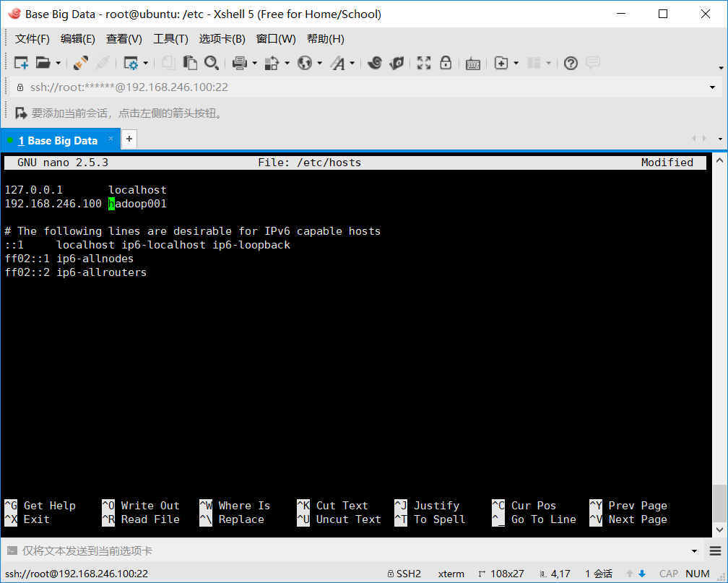Viewport: 728px width, 583px height.
Task: Click the xterm status bar entry
Action: coord(451,574)
